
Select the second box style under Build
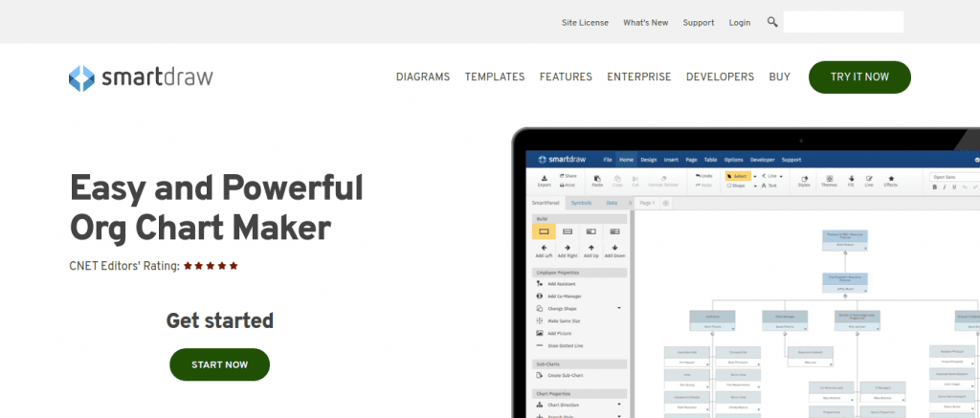[568, 231]
